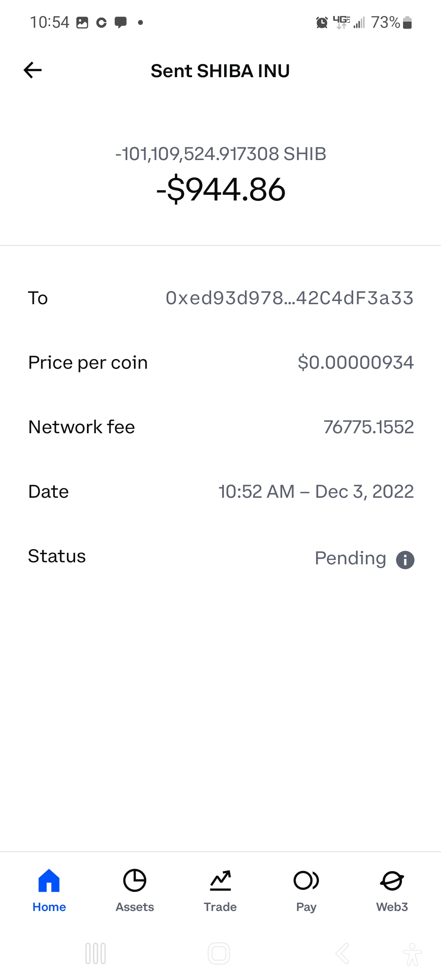Tap the Home house icon

[x=49, y=880]
